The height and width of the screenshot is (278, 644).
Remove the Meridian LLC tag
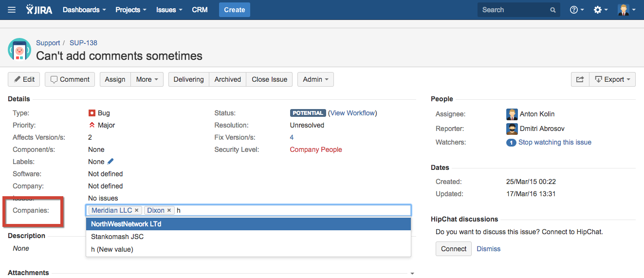click(137, 210)
